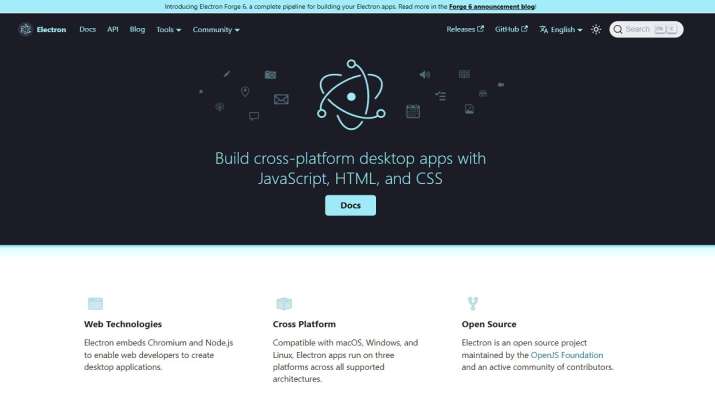The height and width of the screenshot is (402, 715).
Task: Click the Electron brand name text
Action: [x=52, y=30]
